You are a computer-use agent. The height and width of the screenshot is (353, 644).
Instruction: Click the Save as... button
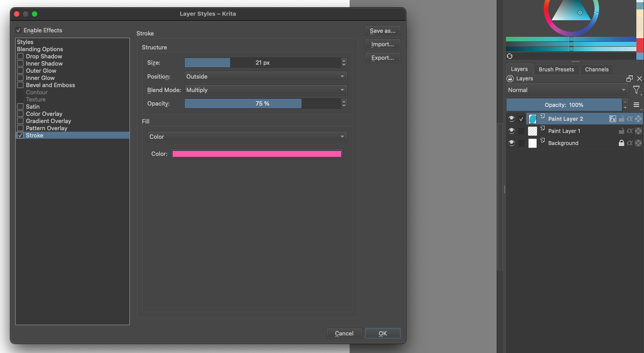(382, 31)
